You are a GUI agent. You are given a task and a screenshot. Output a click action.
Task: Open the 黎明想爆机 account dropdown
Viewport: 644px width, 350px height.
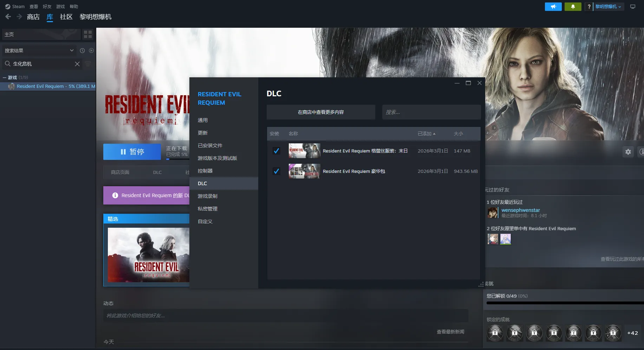coord(608,7)
